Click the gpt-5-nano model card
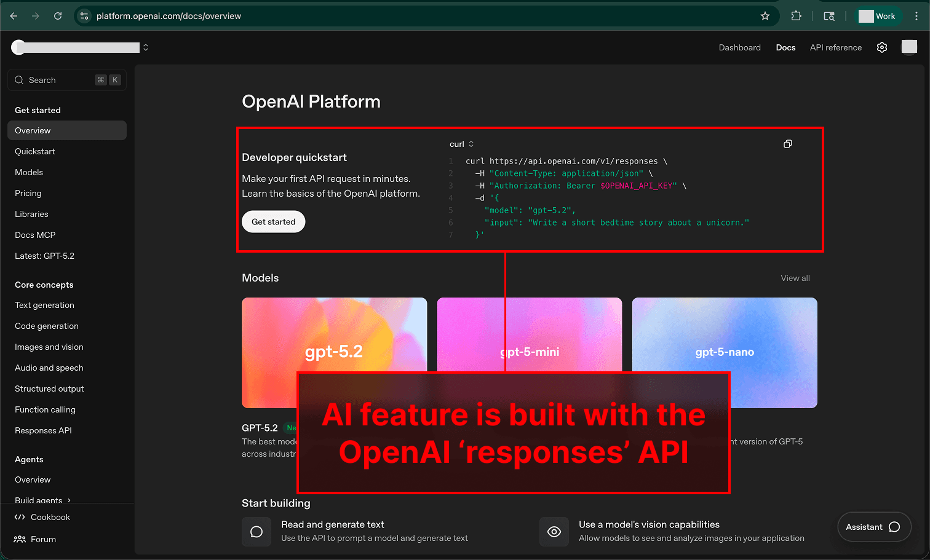The image size is (930, 560). point(724,353)
